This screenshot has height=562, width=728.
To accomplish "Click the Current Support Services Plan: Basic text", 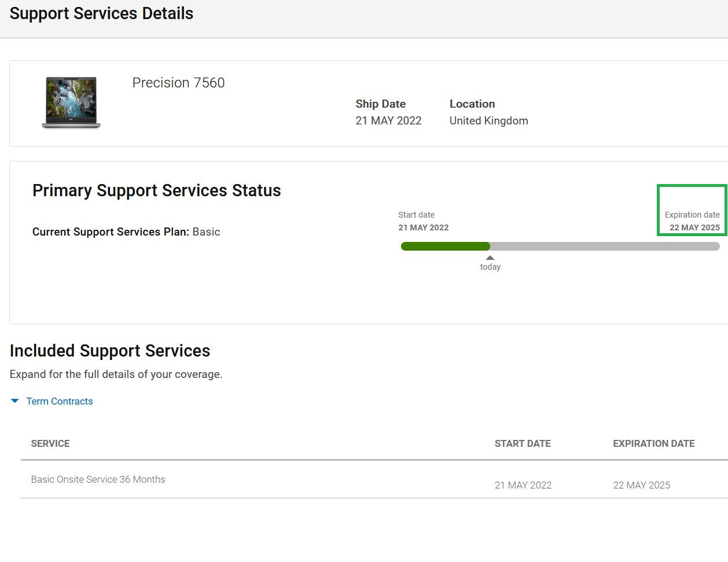I will (126, 232).
